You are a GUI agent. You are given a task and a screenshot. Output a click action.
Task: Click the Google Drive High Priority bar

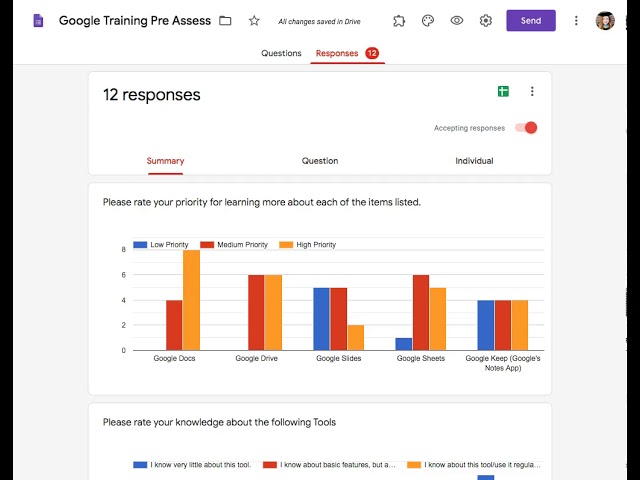273,313
